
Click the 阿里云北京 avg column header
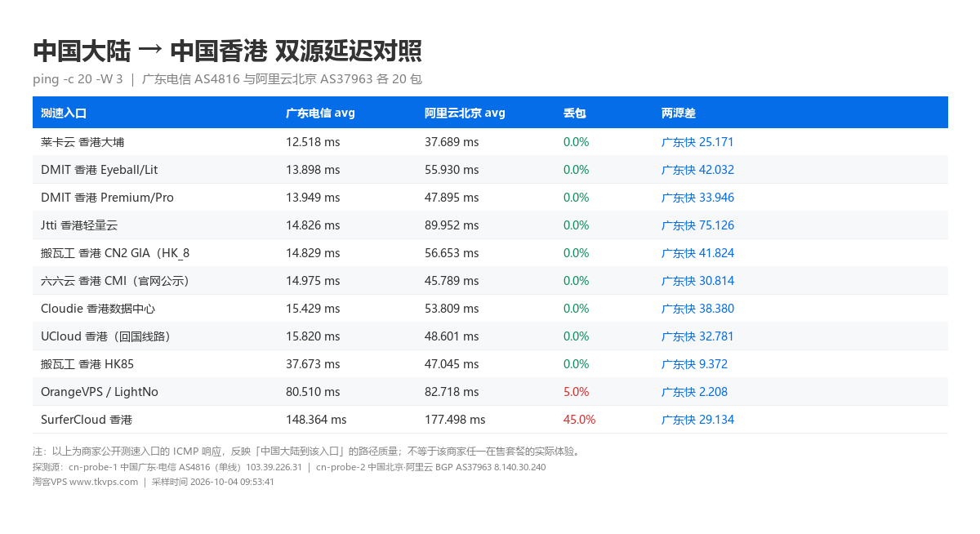pyautogui.click(x=465, y=113)
